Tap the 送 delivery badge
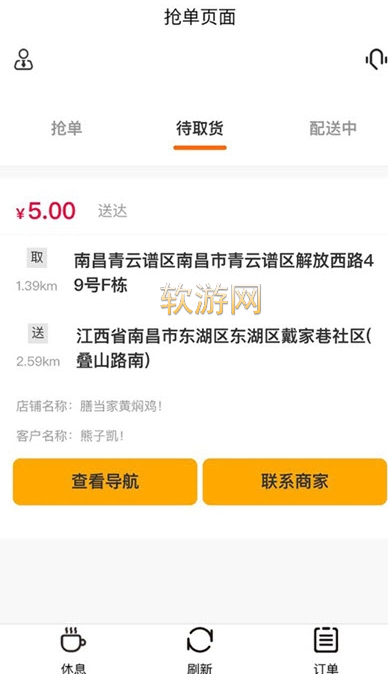388x674 pixels. pyautogui.click(x=38, y=333)
